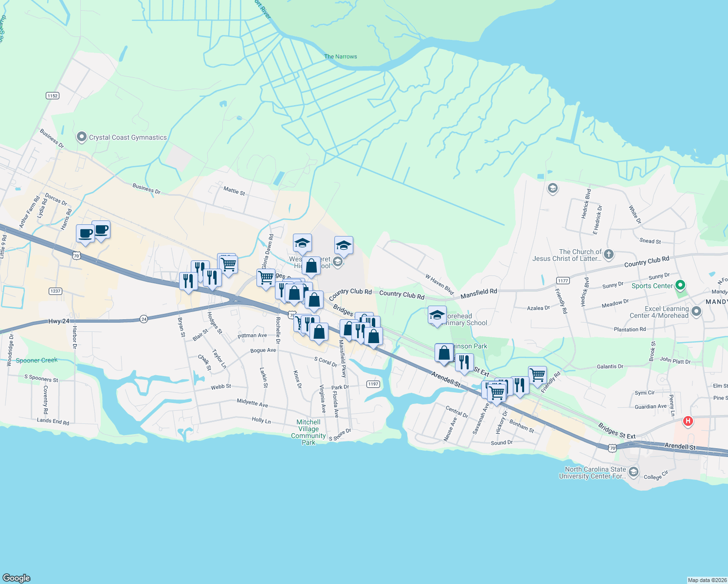Viewport: 728px width, 584px height.
Task: Open the Google logo link
Action: click(17, 578)
